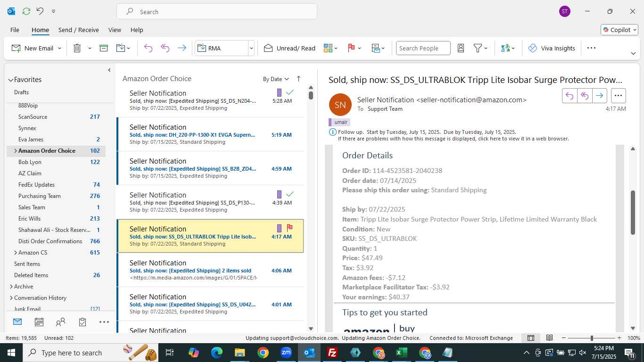This screenshot has width=644, height=362.
Task: Click the Reply All arrows in ribbon
Action: (x=165, y=48)
